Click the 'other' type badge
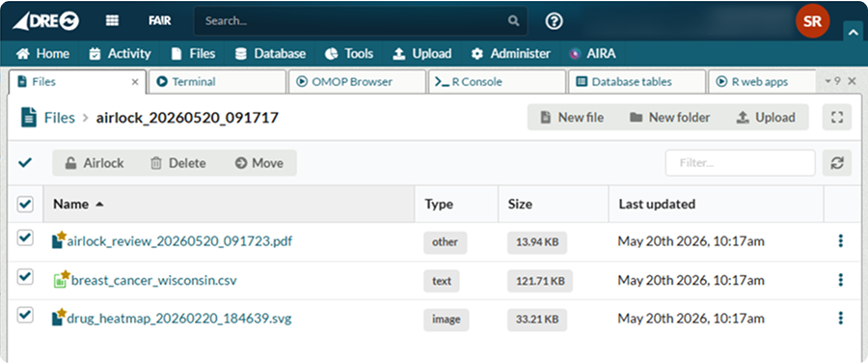Image resolution: width=868 pixels, height=363 pixels. tap(446, 242)
